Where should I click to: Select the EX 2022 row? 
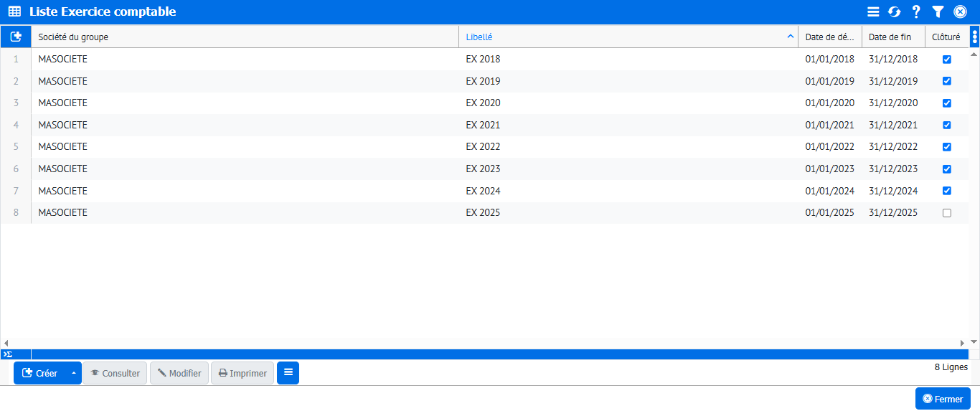coord(483,147)
